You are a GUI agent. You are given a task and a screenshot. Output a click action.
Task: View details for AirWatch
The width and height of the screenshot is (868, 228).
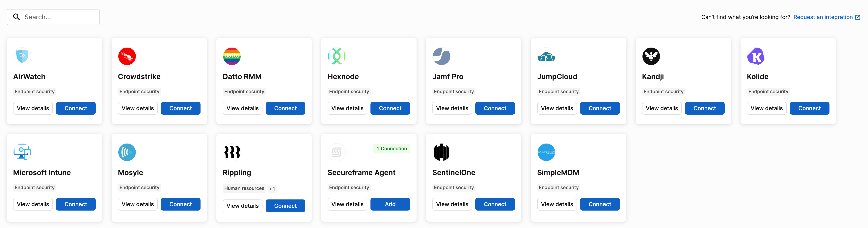33,108
